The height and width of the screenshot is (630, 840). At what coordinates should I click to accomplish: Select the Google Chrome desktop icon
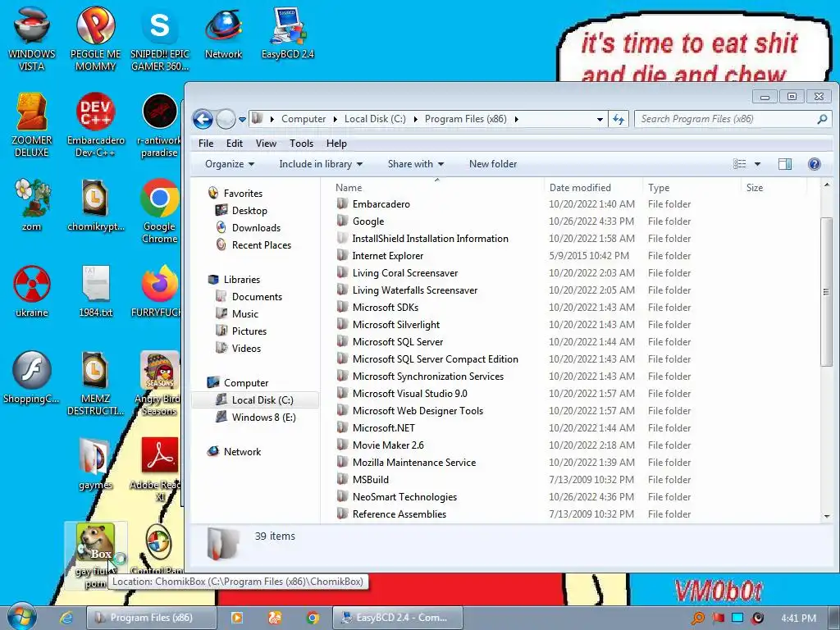[x=160, y=211]
